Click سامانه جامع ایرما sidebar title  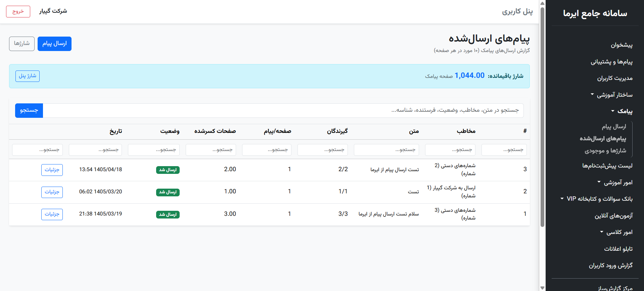[x=595, y=13]
